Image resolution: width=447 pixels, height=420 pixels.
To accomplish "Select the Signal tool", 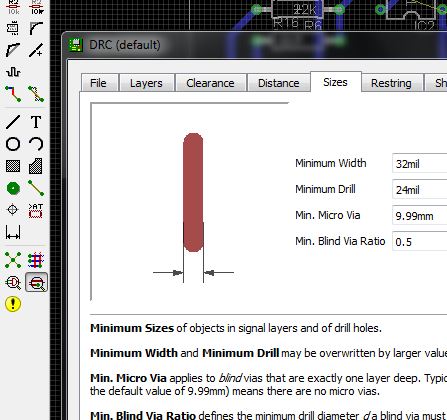I will point(36,188).
